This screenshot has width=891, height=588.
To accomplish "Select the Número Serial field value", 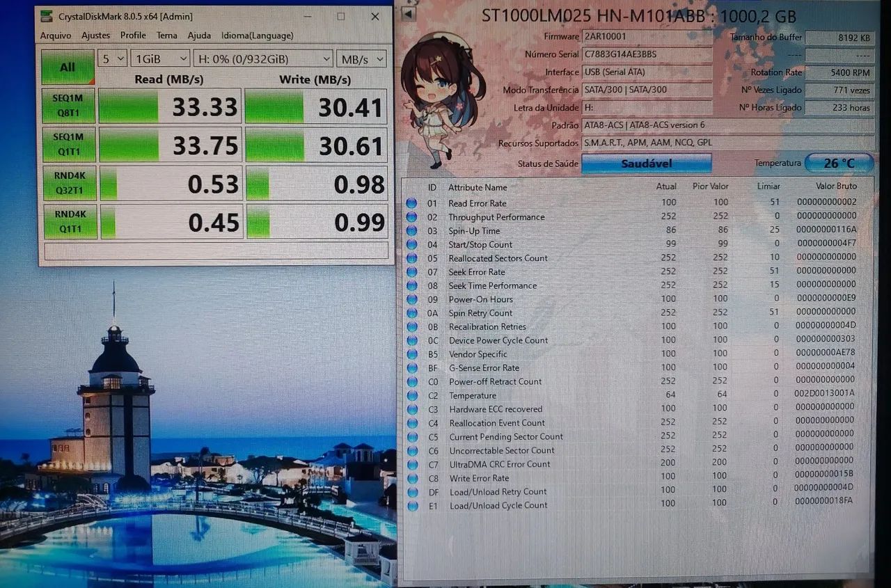I will (647, 54).
